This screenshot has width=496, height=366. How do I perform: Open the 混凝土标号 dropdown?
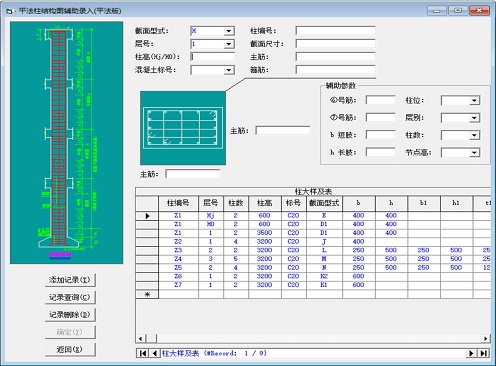tap(229, 70)
